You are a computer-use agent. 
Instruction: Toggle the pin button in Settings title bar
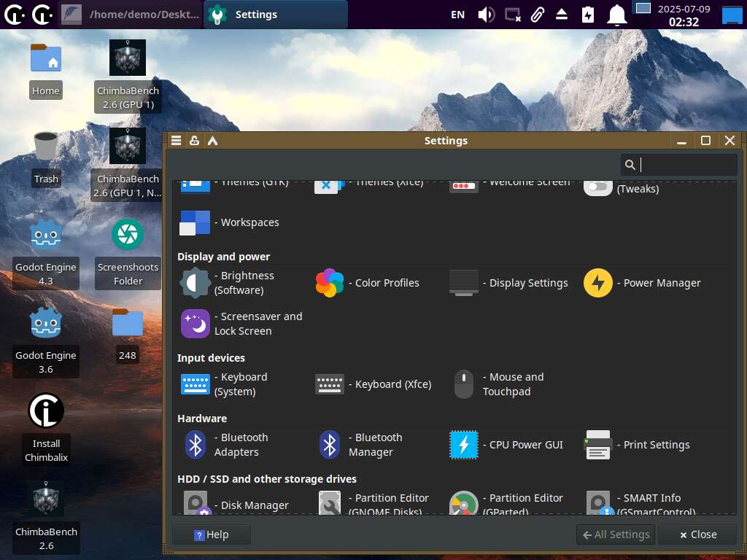coord(194,141)
